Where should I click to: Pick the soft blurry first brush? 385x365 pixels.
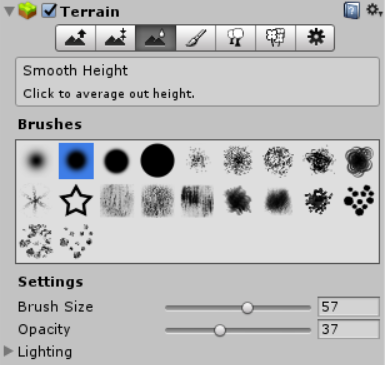(x=36, y=161)
